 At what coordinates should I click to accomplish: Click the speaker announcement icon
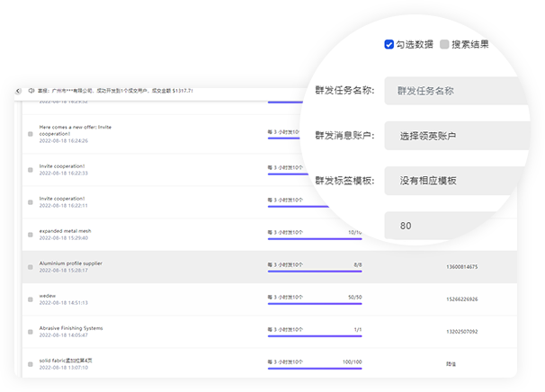click(31, 91)
